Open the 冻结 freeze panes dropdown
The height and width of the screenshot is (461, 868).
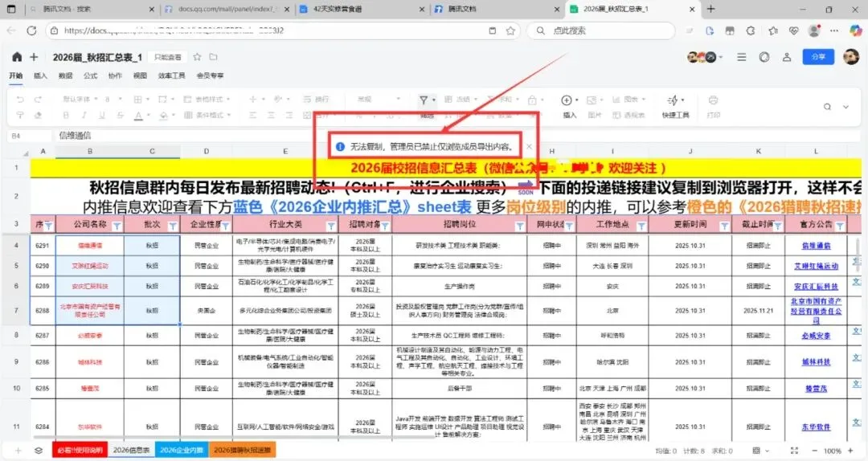[x=461, y=100]
